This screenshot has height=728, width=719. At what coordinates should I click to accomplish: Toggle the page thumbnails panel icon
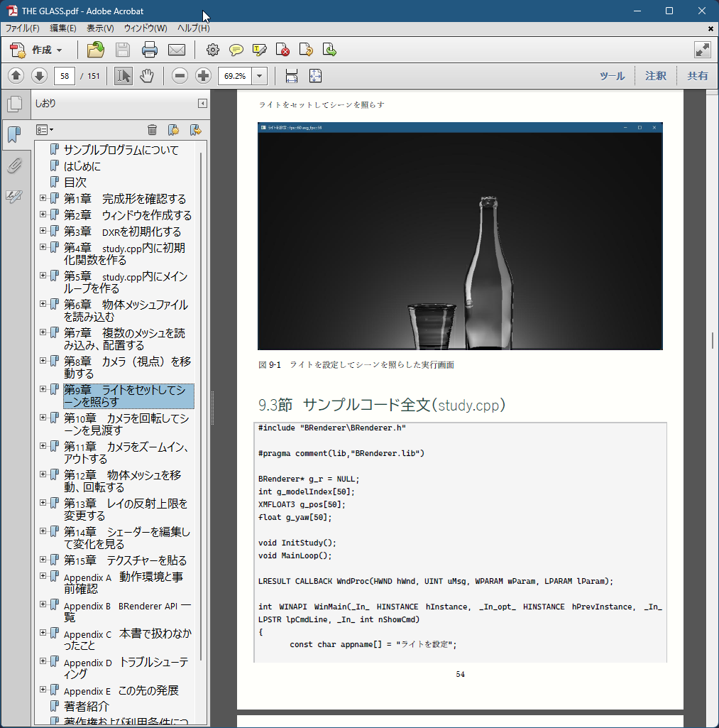tap(14, 104)
